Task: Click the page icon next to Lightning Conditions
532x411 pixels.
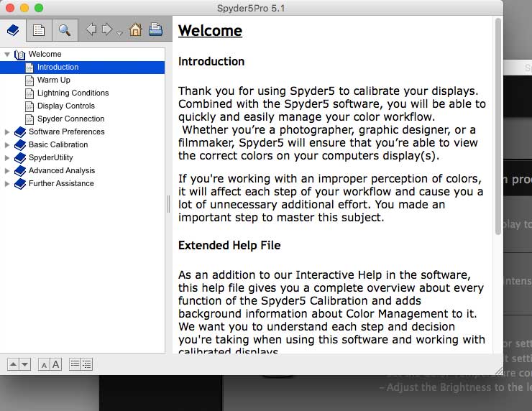Action: [29, 93]
